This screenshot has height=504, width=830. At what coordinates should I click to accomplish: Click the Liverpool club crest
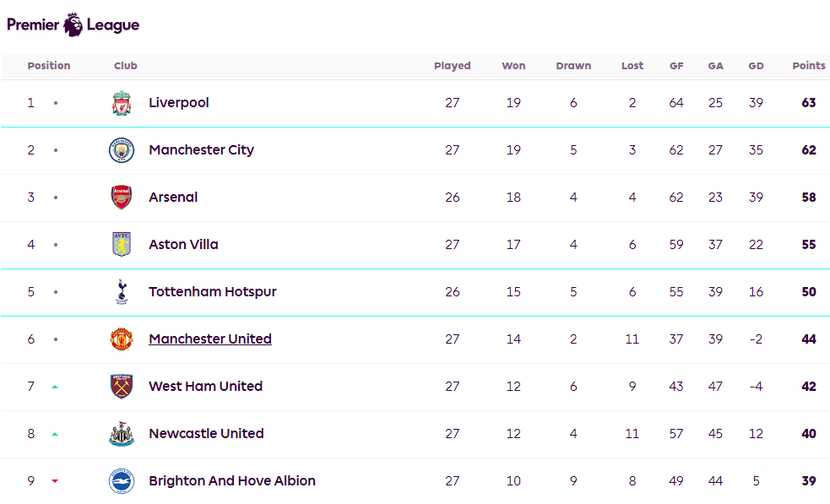pyautogui.click(x=122, y=103)
